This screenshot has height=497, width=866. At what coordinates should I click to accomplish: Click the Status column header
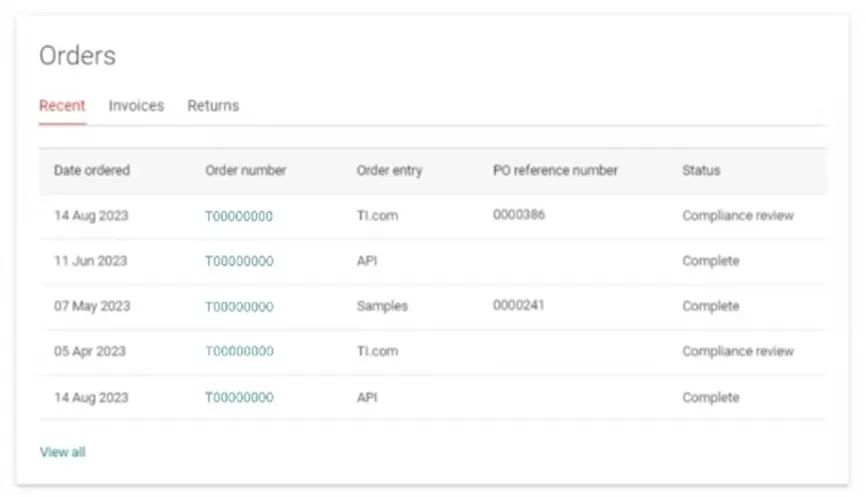pos(701,170)
